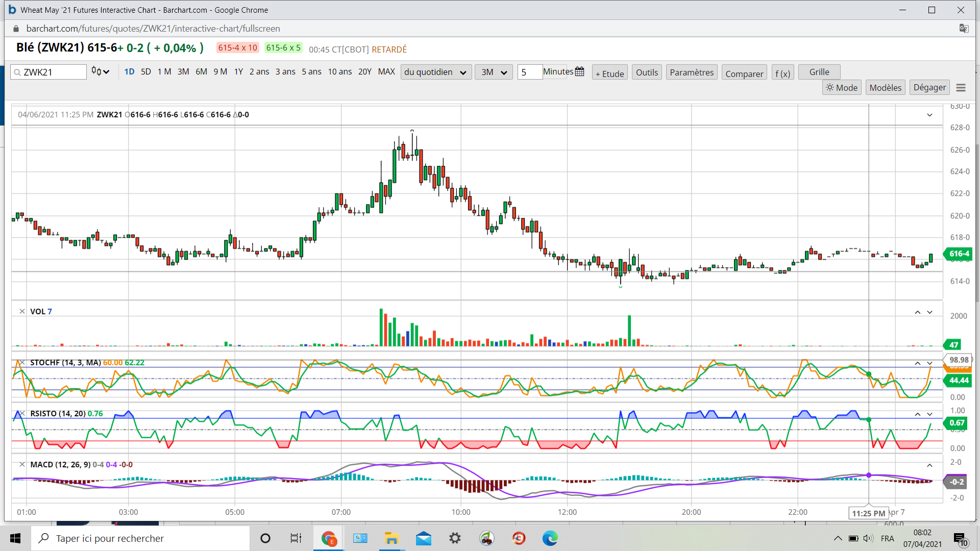Open the Comparer button

[744, 73]
